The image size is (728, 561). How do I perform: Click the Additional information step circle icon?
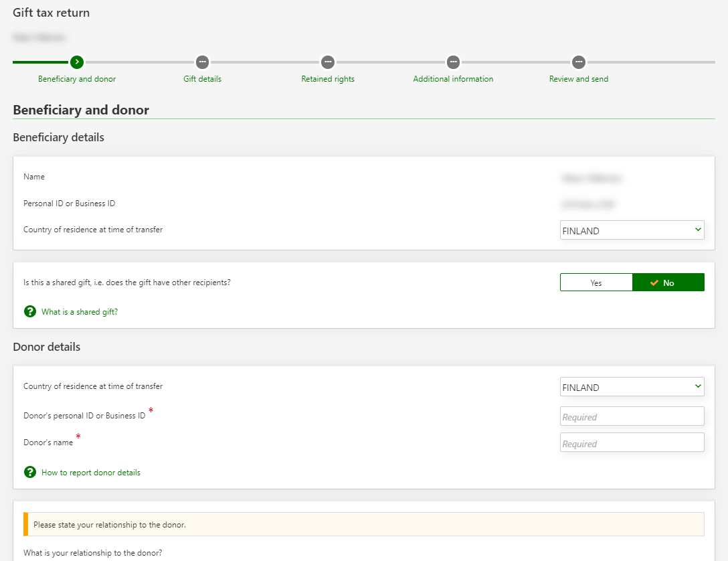[453, 62]
